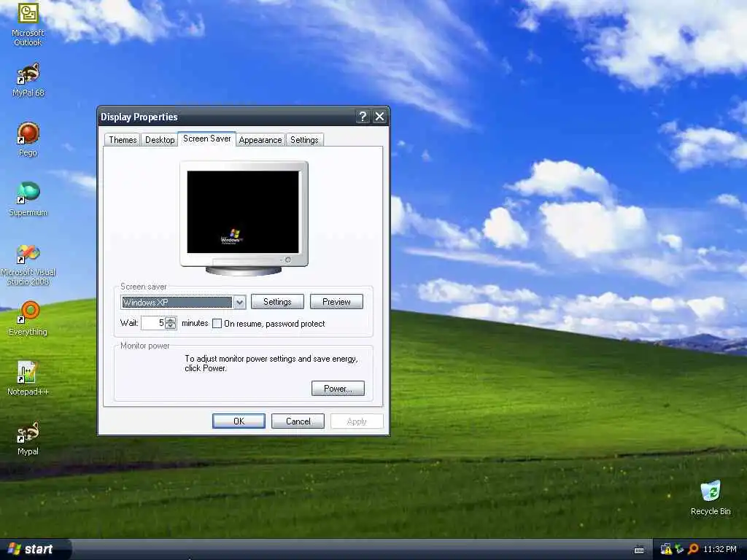Switch to the Themes tab
The width and height of the screenshot is (747, 560).
tap(123, 140)
